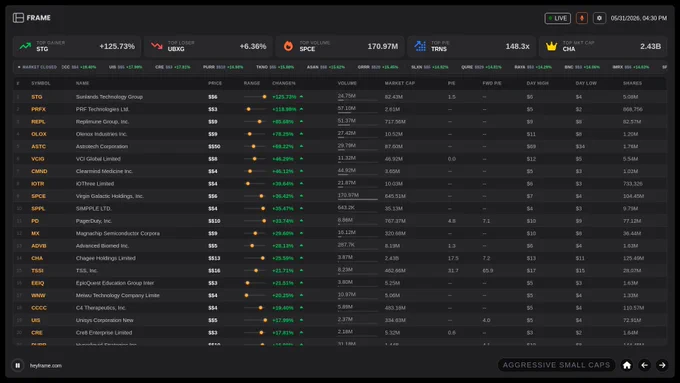Open the Top Loser UBXG card
Screen dimensions: 680x383
(208, 46)
